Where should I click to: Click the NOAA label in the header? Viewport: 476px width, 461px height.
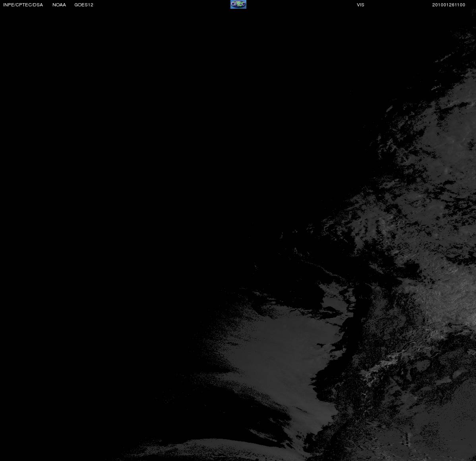[x=59, y=5]
